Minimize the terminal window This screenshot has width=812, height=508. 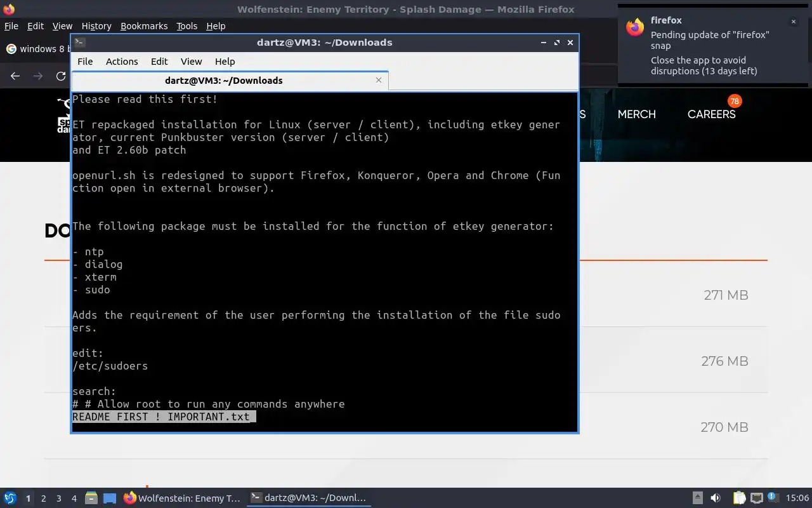544,43
